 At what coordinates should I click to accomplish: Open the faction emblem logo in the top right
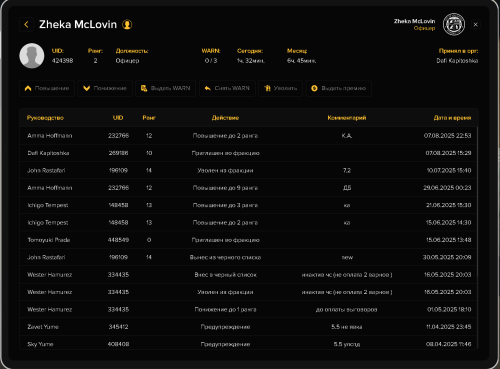[454, 24]
